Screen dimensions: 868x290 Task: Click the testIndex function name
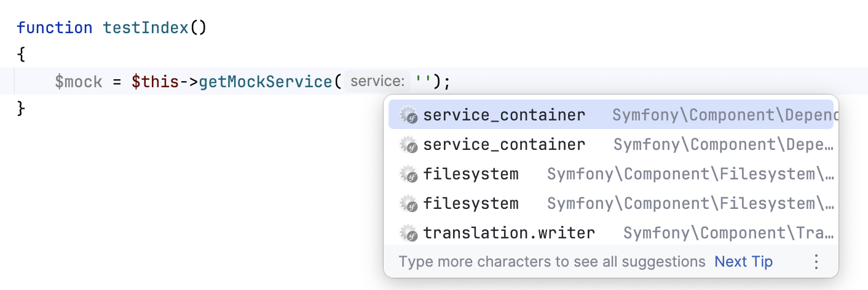(146, 28)
